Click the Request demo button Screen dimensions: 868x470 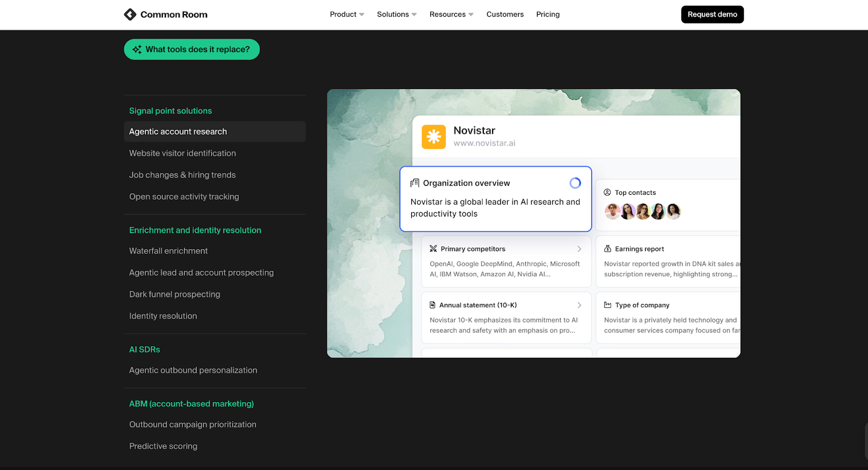pyautogui.click(x=712, y=15)
